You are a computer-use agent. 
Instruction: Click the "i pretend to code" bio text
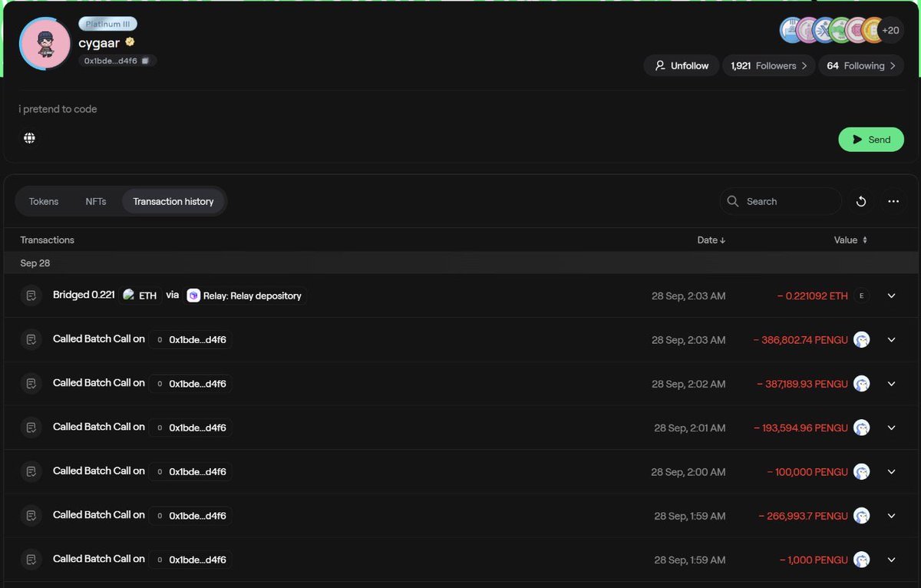point(58,109)
